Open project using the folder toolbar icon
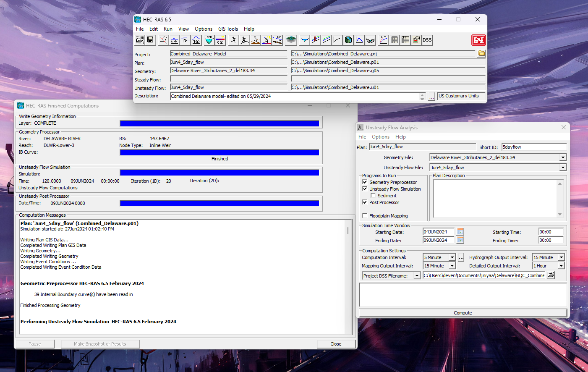The image size is (588, 372). pos(140,40)
